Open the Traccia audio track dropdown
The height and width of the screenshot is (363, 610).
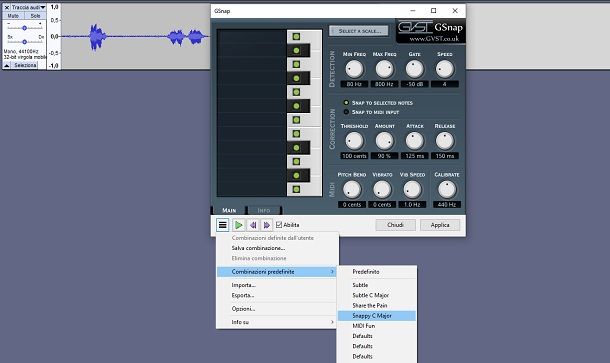28,7
